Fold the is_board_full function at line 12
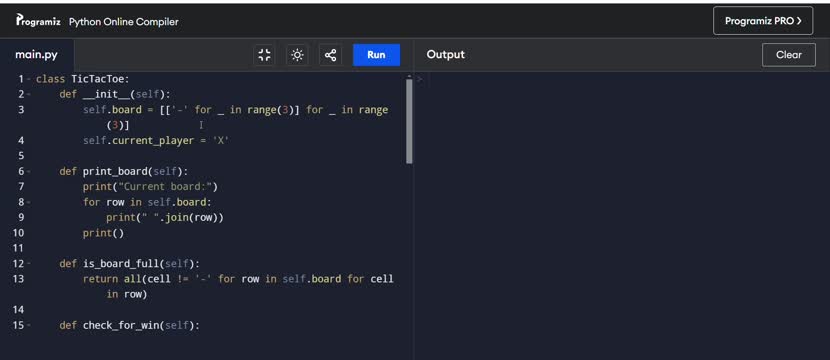This screenshot has width=830, height=360. [x=28, y=264]
